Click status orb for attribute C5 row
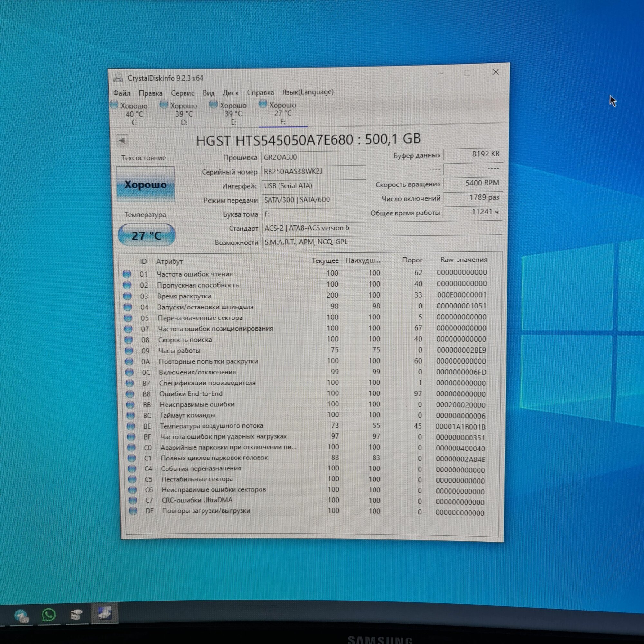 132,479
